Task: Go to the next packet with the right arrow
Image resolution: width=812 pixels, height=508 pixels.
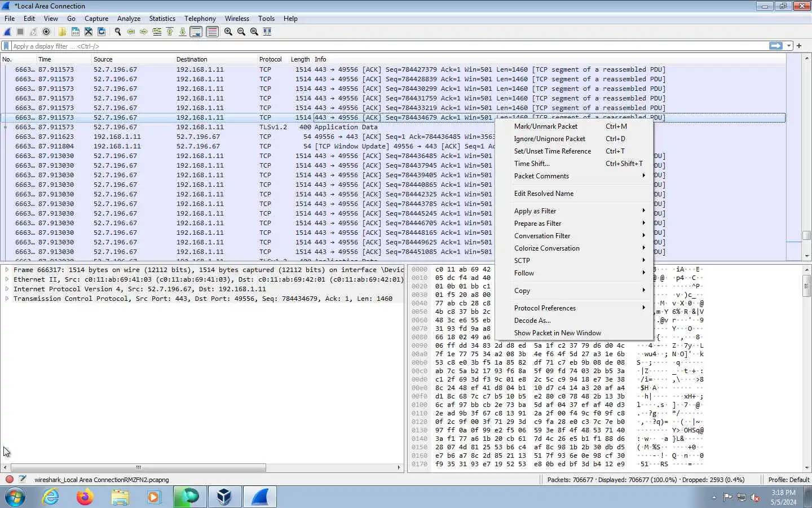Action: tap(144, 32)
